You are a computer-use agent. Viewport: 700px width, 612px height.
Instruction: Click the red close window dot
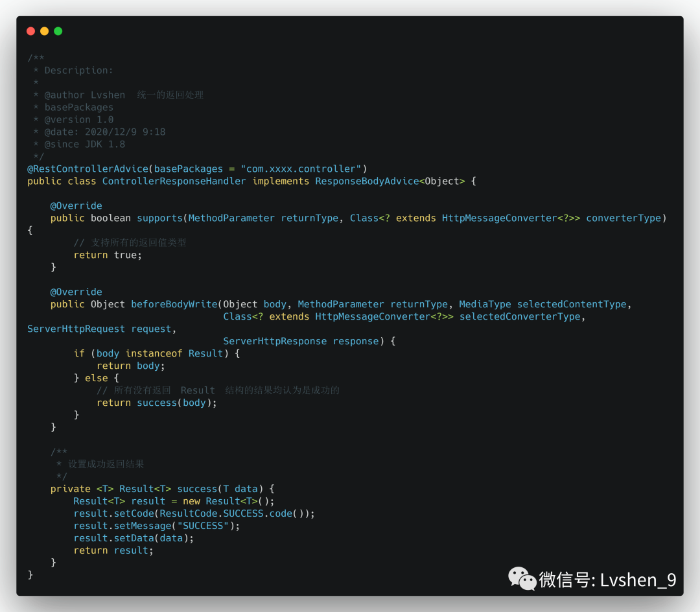click(30, 31)
